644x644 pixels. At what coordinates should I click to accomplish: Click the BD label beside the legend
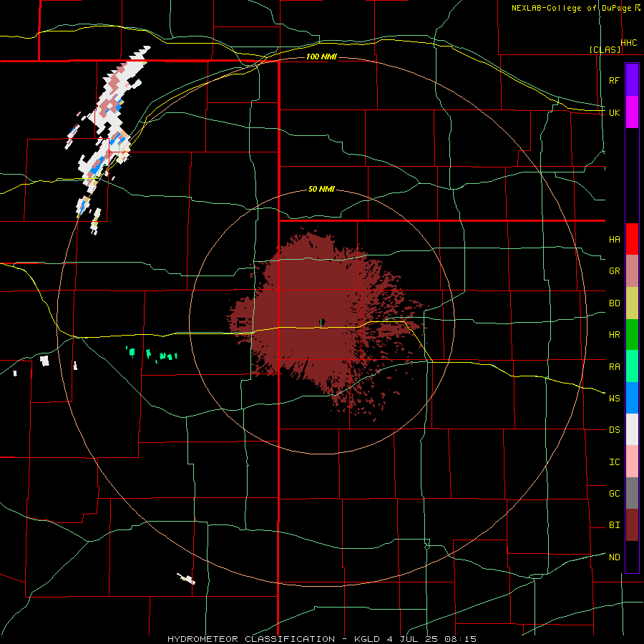[614, 303]
